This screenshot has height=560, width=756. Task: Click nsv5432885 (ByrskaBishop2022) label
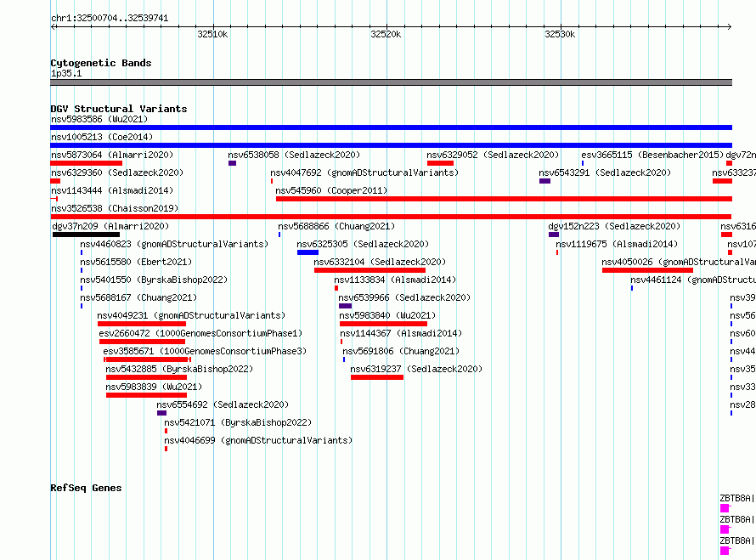click(179, 369)
